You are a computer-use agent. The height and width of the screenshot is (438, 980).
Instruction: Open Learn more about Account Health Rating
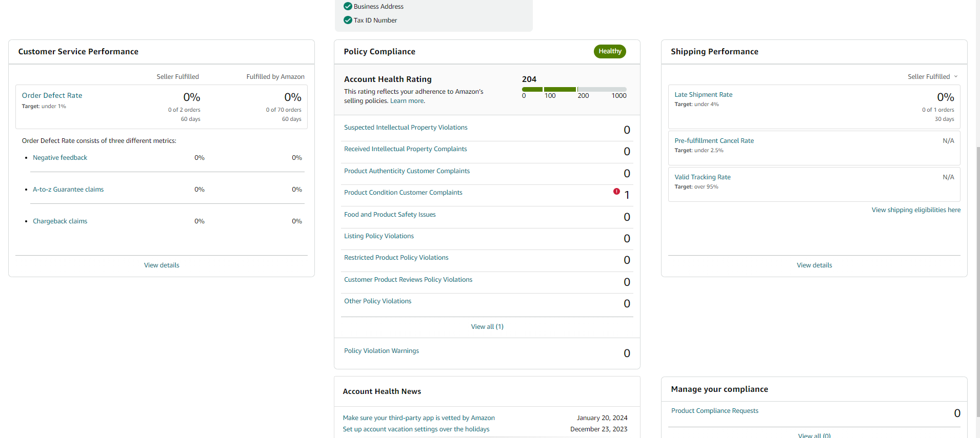coord(407,101)
